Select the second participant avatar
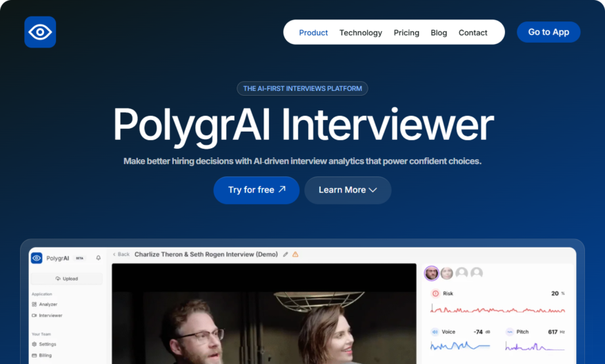 pyautogui.click(x=447, y=273)
